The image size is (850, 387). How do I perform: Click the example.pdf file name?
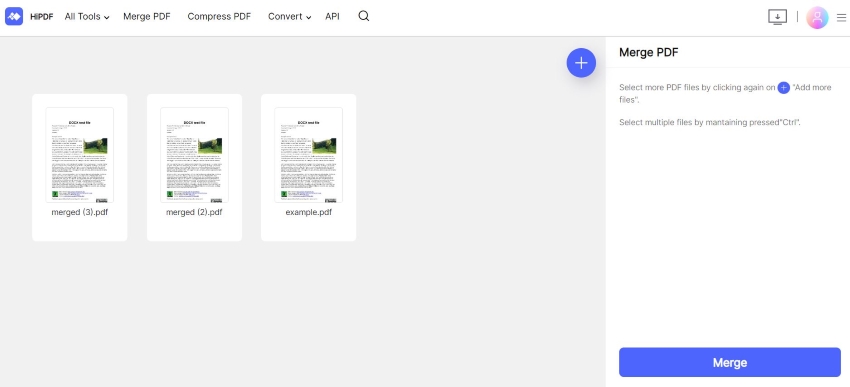tap(308, 212)
